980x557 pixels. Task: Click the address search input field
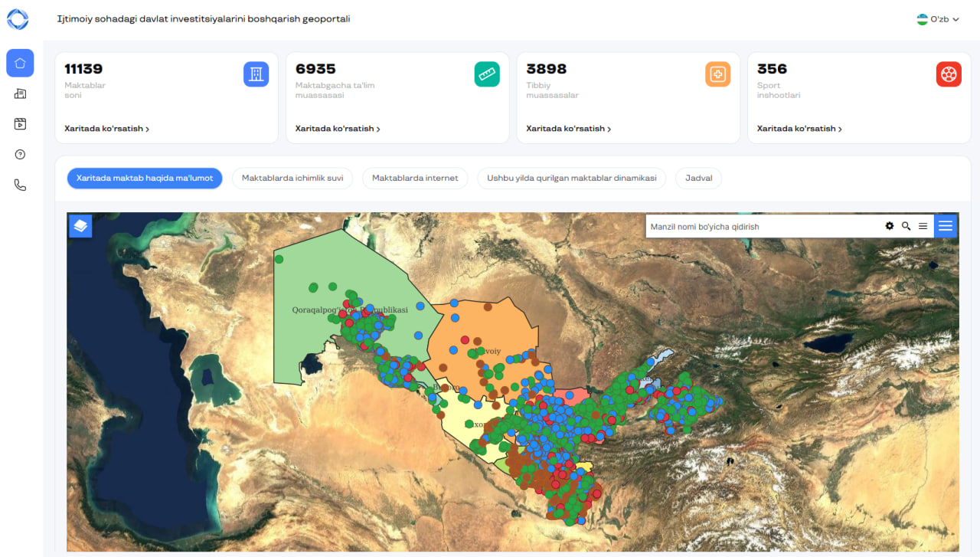[762, 227]
